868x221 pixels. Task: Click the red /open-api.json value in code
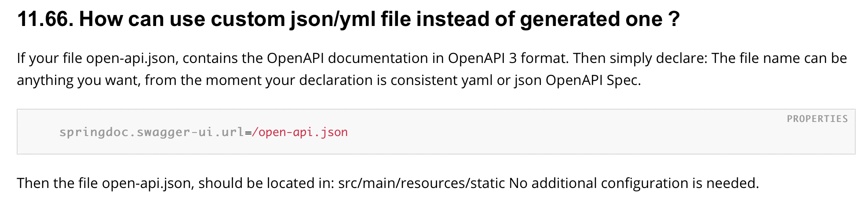pyautogui.click(x=300, y=132)
